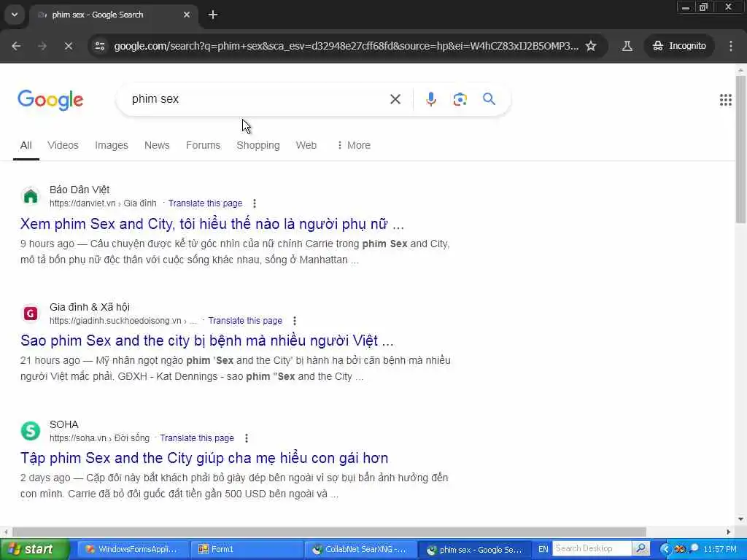747x560 pixels.
Task: Go to Google homepage via logo
Action: pos(50,99)
